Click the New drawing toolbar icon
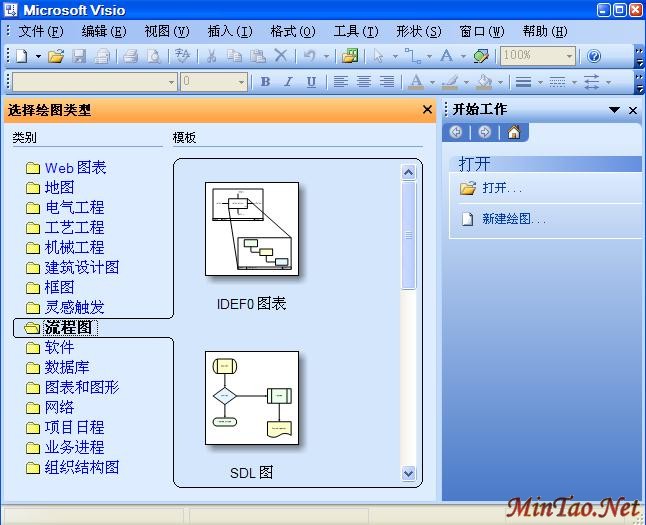 click(x=22, y=56)
